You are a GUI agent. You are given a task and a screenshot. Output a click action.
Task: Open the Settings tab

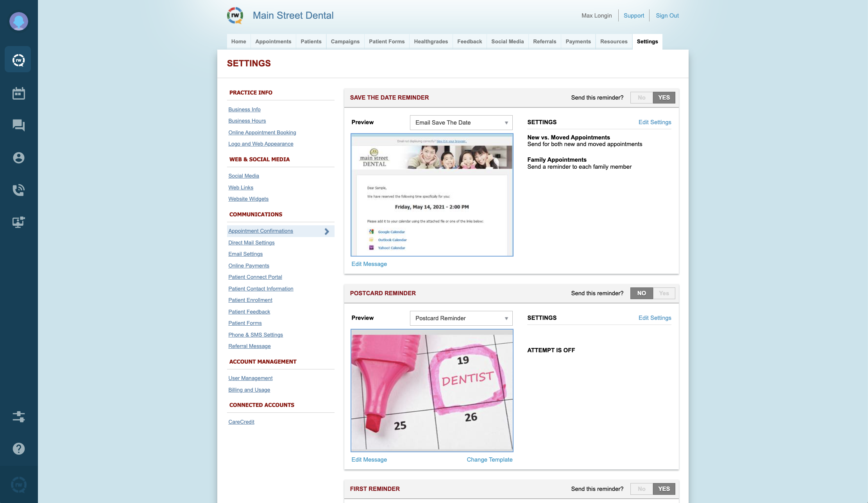tap(647, 41)
